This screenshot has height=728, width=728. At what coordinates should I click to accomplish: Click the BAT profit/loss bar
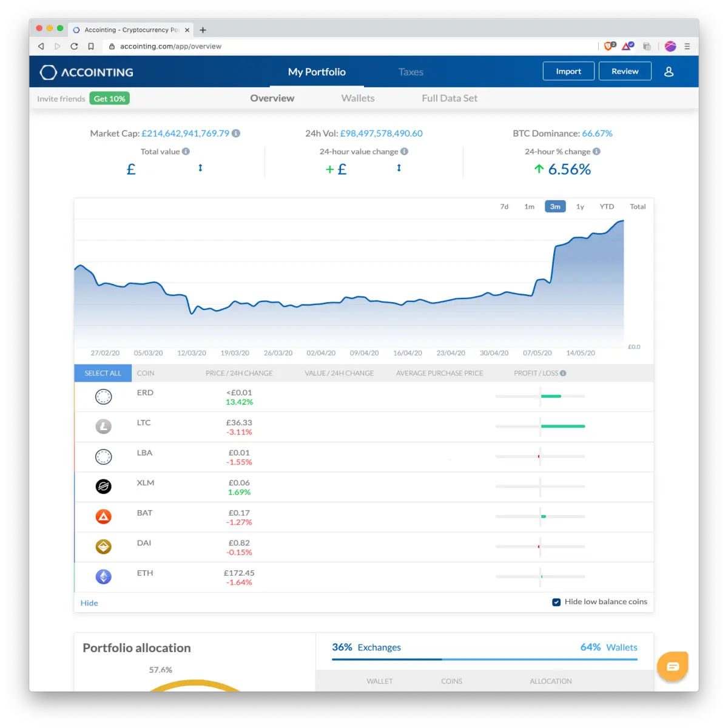click(x=540, y=516)
